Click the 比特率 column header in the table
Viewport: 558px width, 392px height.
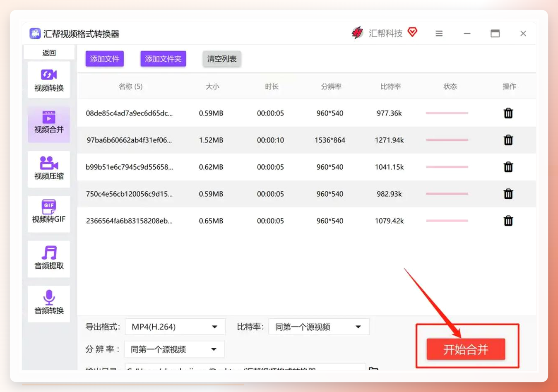click(x=390, y=87)
